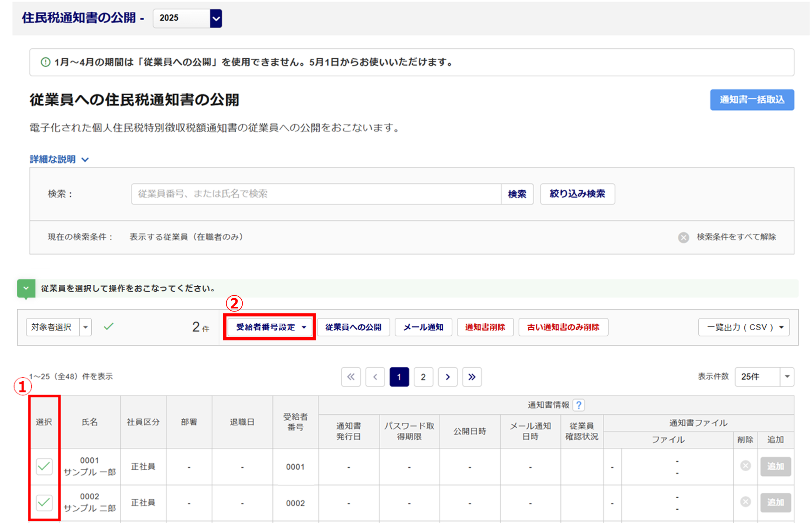Open the 2025 year dropdown
The image size is (812, 523).
coord(187,18)
